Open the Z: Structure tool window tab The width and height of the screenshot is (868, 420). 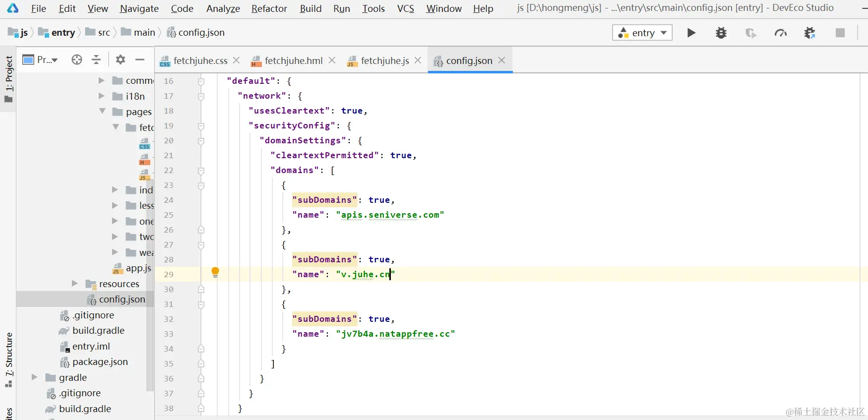[8, 360]
